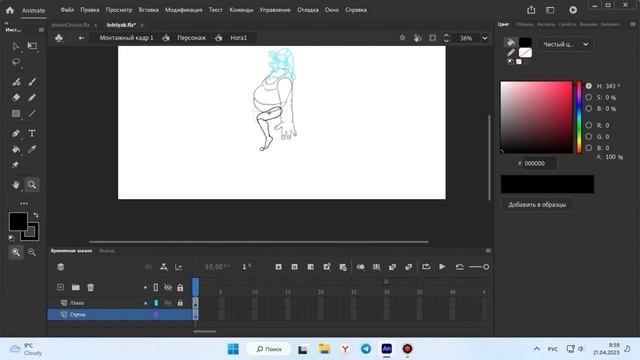Viewport: 640px width, 360px height.
Task: Open the three-dots edit toolbar button
Action: point(24,203)
